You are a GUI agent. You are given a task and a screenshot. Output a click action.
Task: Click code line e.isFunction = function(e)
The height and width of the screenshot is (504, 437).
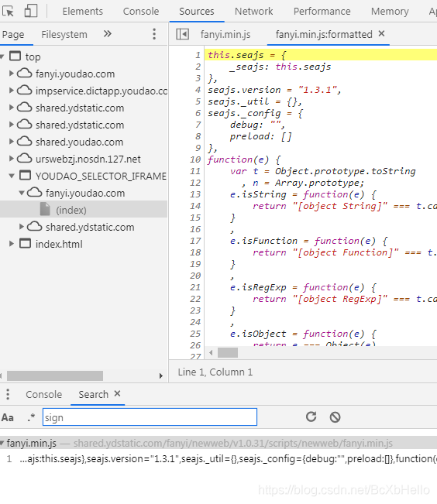coord(308,241)
